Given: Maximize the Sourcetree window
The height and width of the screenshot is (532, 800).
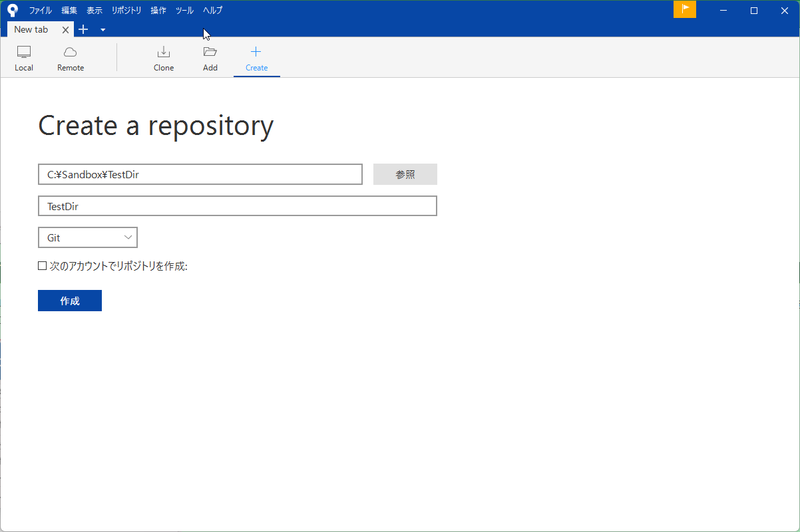Looking at the screenshot, I should 754,10.
